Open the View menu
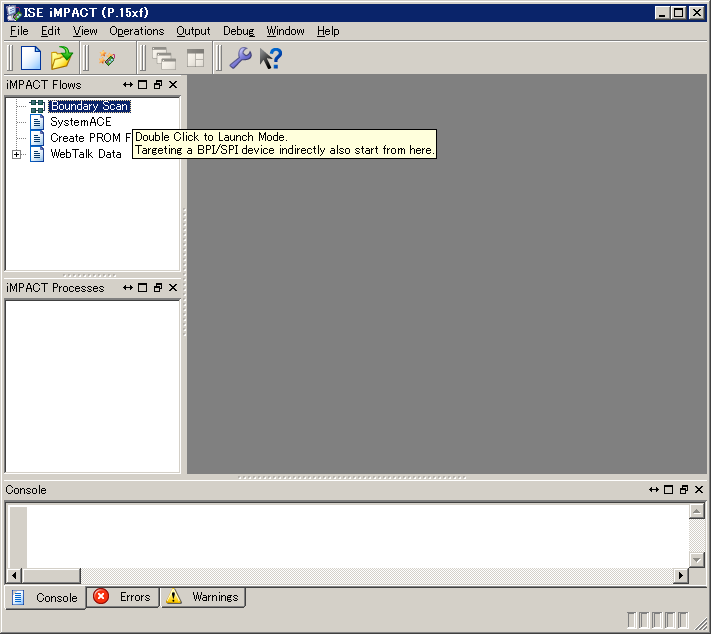Screen dimensions: 711x634 point(85,31)
